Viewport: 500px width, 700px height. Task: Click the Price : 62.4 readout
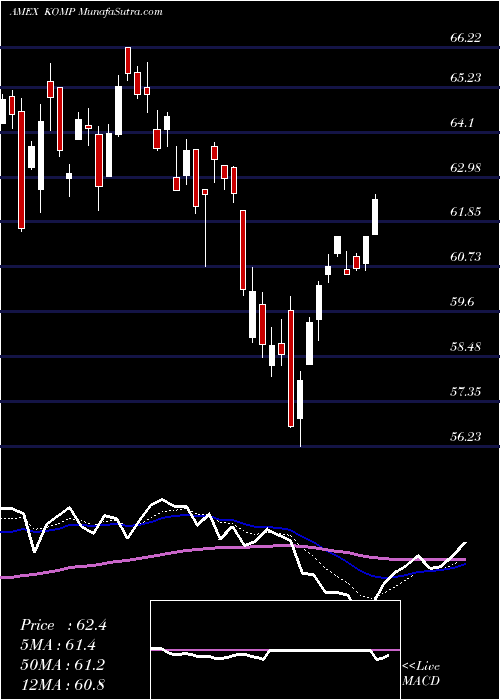[x=63, y=625]
